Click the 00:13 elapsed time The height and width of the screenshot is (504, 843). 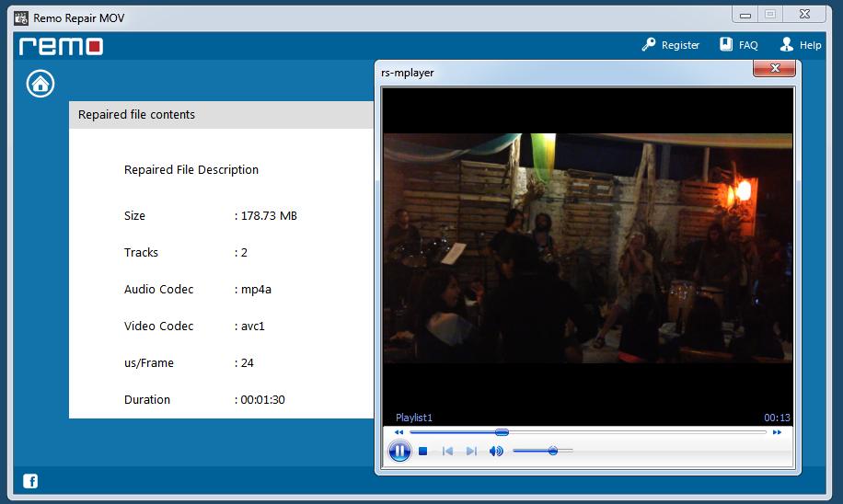coord(777,418)
